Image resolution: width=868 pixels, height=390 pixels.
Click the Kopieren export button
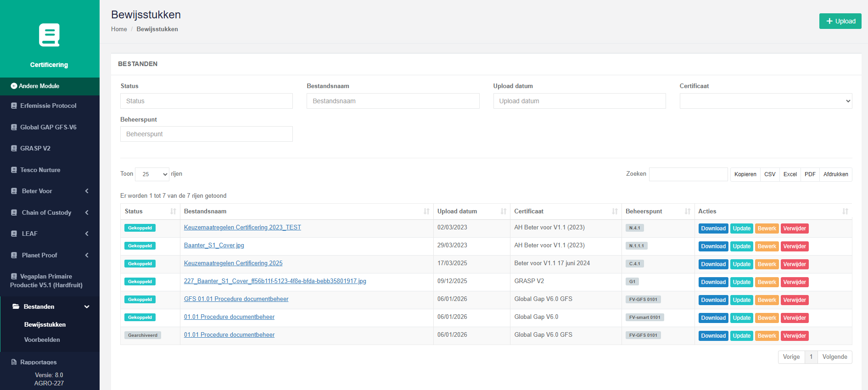(x=745, y=174)
